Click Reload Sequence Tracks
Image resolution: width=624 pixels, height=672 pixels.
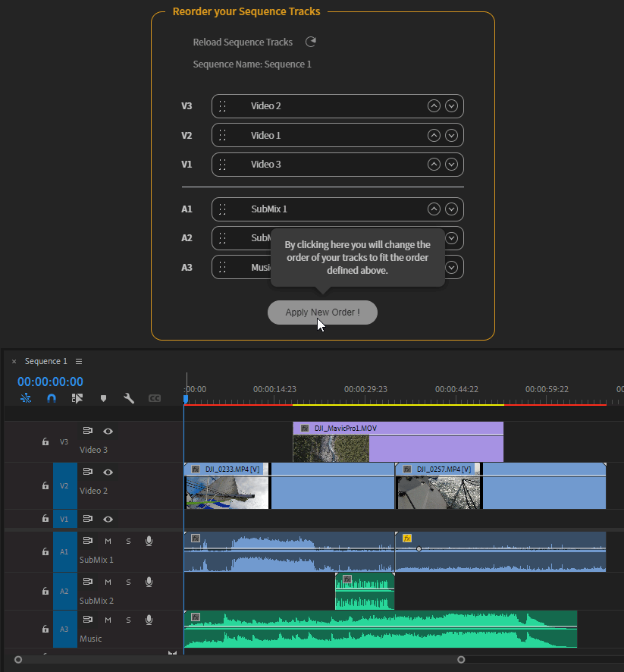click(243, 42)
